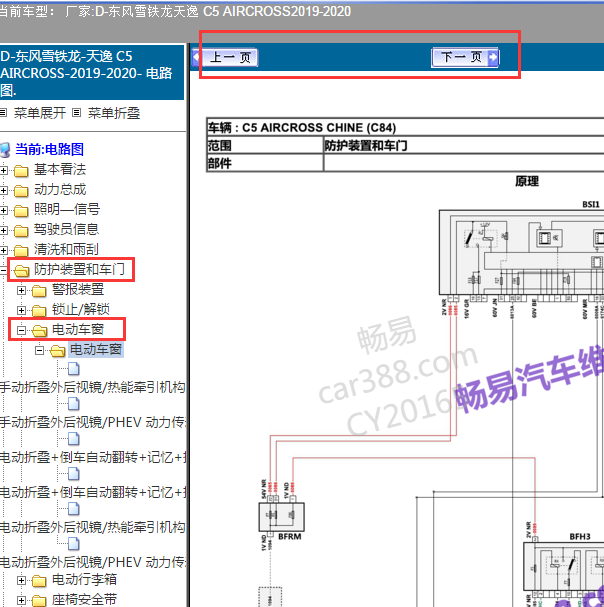The width and height of the screenshot is (604, 607).
Task: Select 基本看法 in the tree
Action: click(x=60, y=169)
